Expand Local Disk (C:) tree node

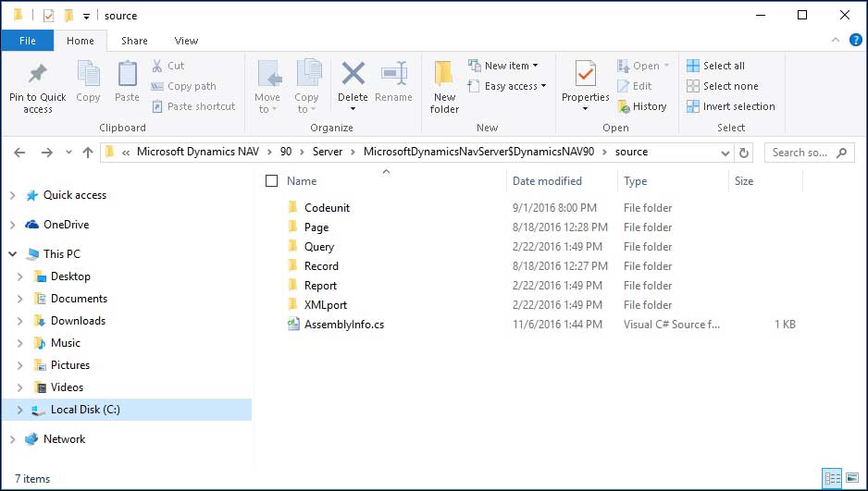20,410
